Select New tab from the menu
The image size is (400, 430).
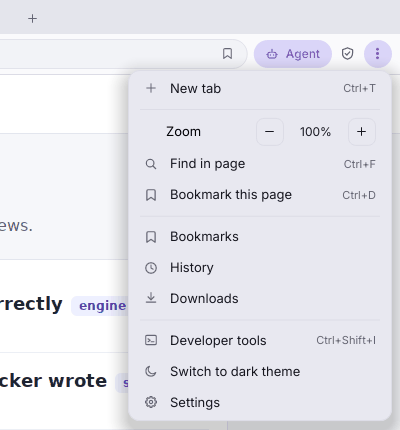260,89
